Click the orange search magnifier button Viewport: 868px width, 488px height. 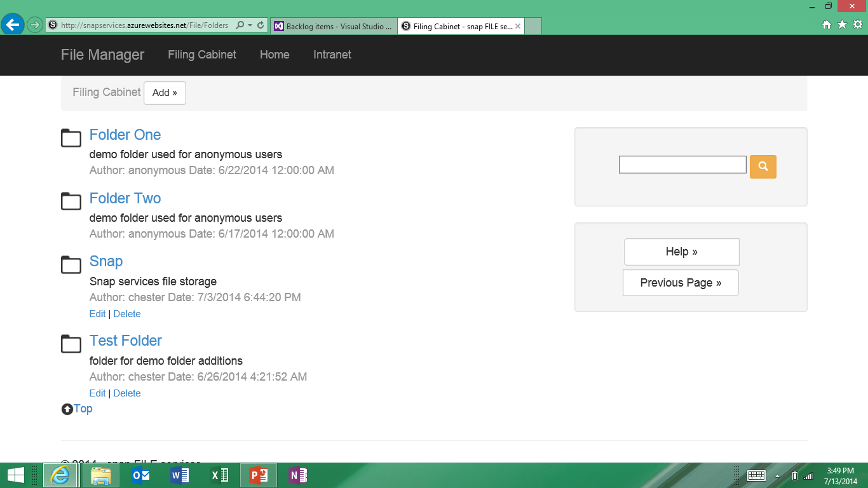tap(763, 166)
